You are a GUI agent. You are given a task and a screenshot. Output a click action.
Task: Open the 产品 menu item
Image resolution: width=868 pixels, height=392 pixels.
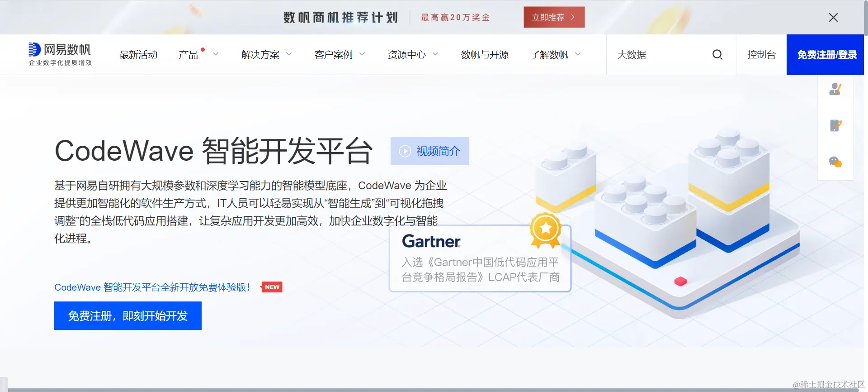point(189,55)
